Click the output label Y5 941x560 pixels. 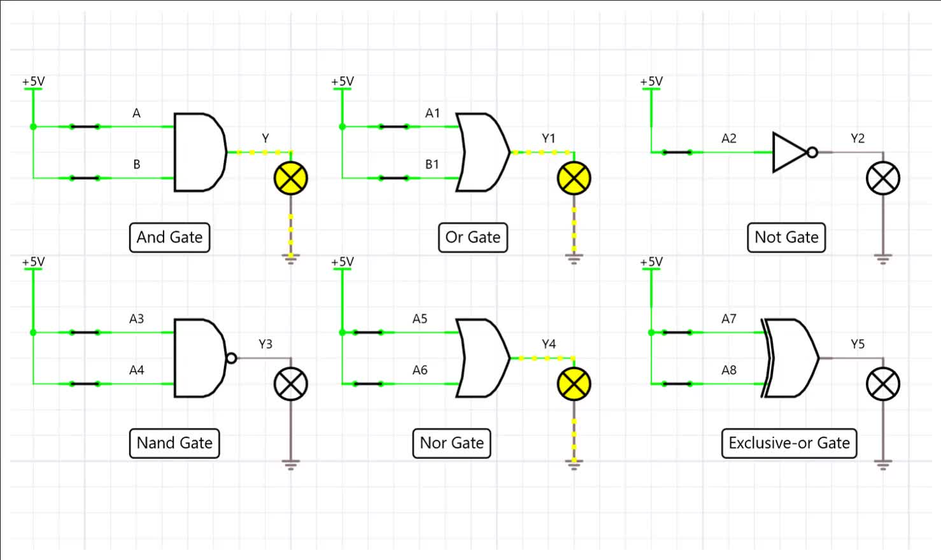858,344
